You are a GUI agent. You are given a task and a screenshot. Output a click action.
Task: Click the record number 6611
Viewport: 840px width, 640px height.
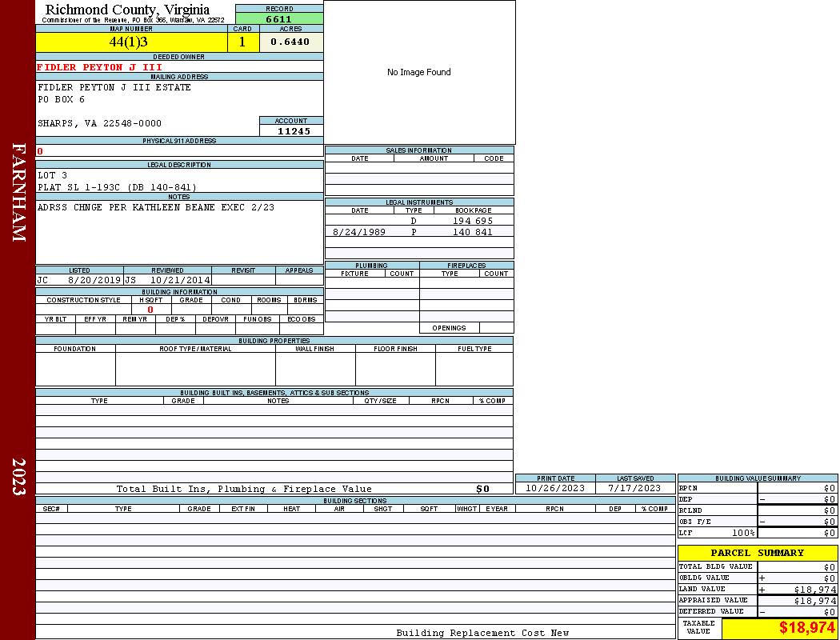pyautogui.click(x=279, y=19)
